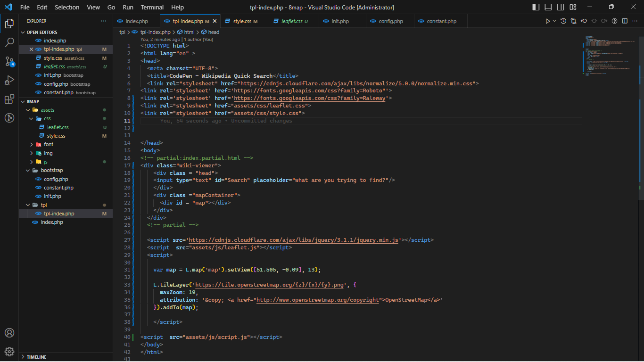The image size is (644, 362).
Task: Open the Selection menu
Action: point(67,7)
